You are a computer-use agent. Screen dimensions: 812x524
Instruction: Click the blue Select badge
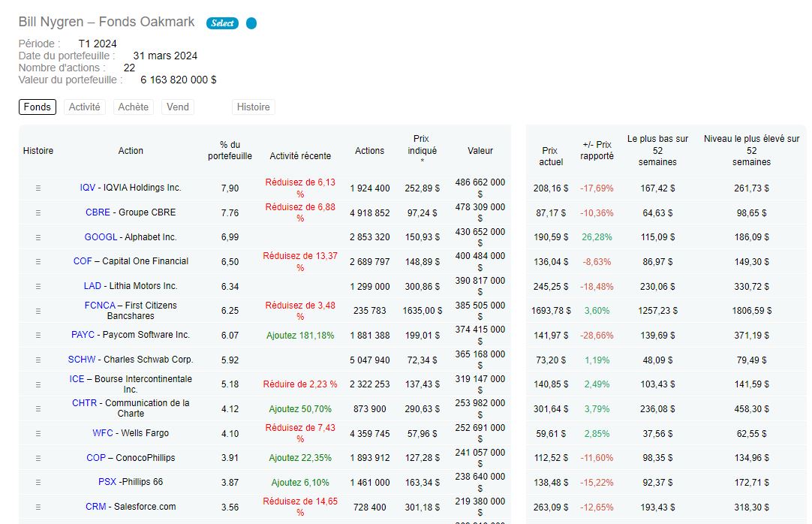(222, 23)
